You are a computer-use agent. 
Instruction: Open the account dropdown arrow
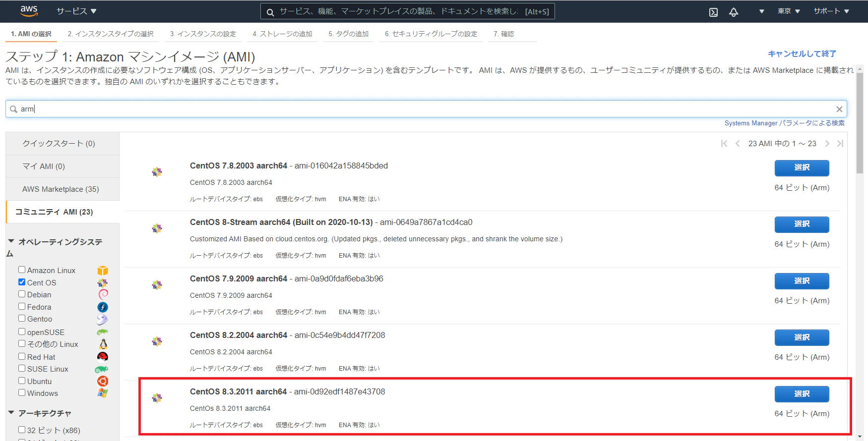[761, 11]
